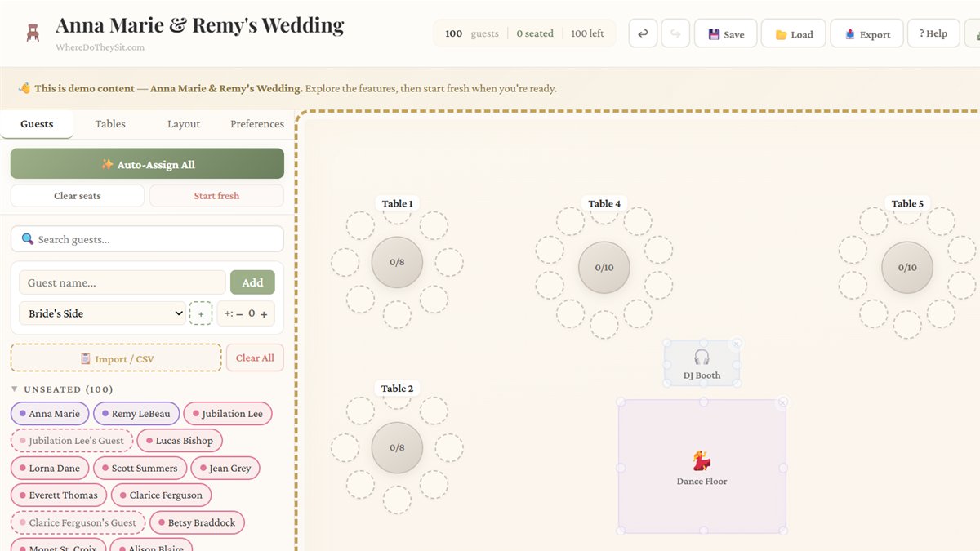This screenshot has height=551, width=980.
Task: Decrease plus-ones count with minus
Action: click(239, 314)
